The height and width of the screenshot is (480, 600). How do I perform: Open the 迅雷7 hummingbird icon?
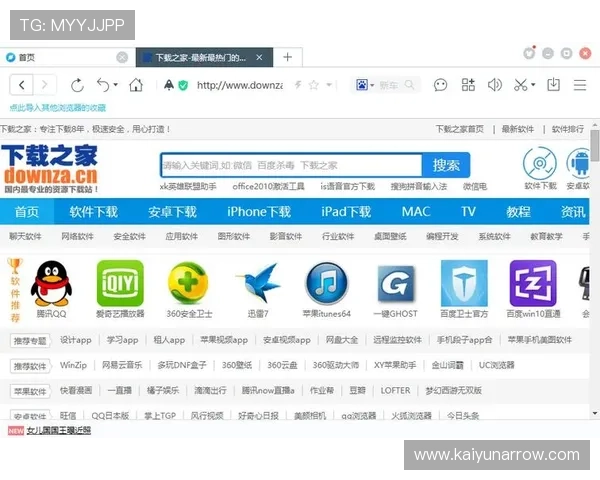[x=259, y=283]
